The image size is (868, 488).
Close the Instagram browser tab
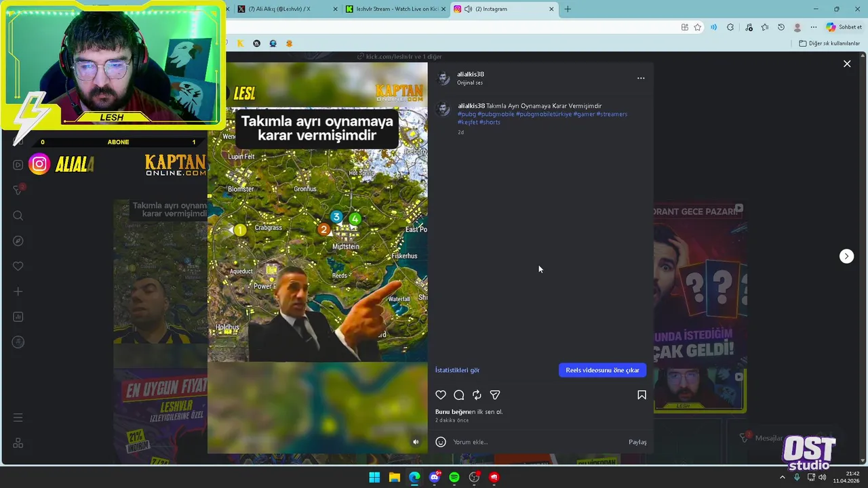pyautogui.click(x=551, y=9)
